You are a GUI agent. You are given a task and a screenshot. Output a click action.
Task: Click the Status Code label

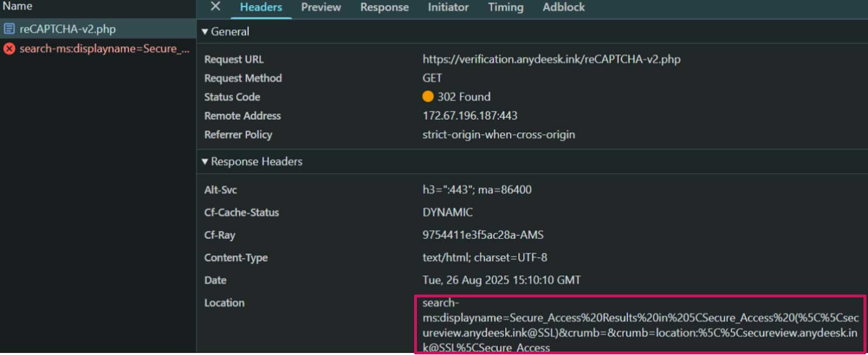coord(232,97)
